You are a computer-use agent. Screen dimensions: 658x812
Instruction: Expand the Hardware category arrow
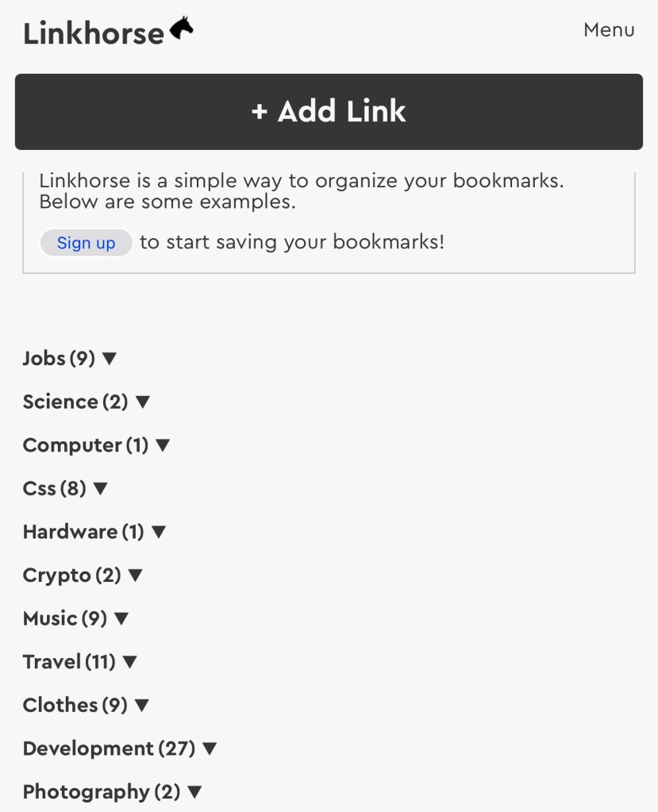tap(159, 532)
